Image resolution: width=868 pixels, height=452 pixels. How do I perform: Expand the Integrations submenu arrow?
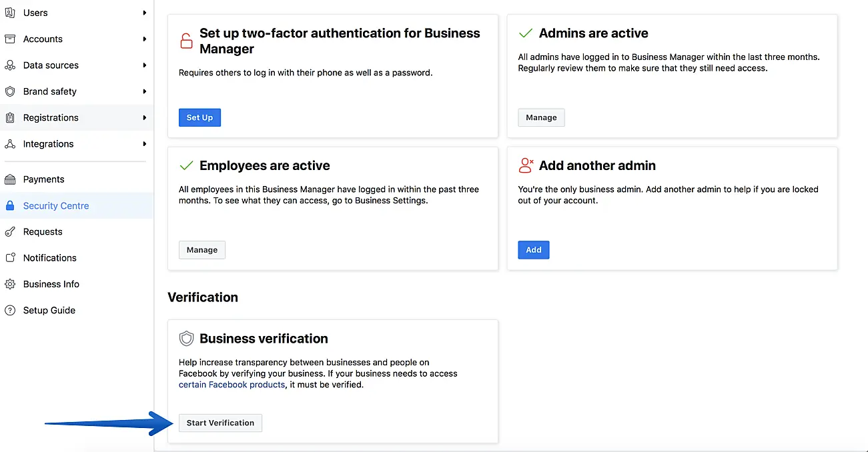coord(144,144)
